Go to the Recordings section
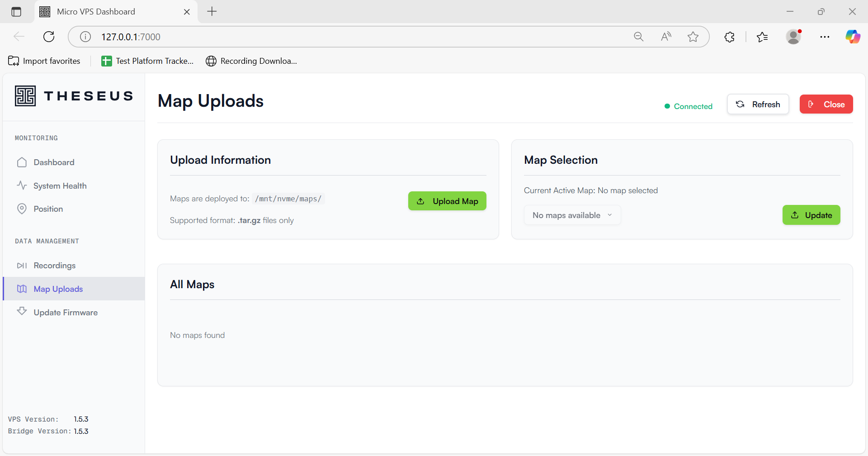The image size is (868, 456). [x=54, y=266]
